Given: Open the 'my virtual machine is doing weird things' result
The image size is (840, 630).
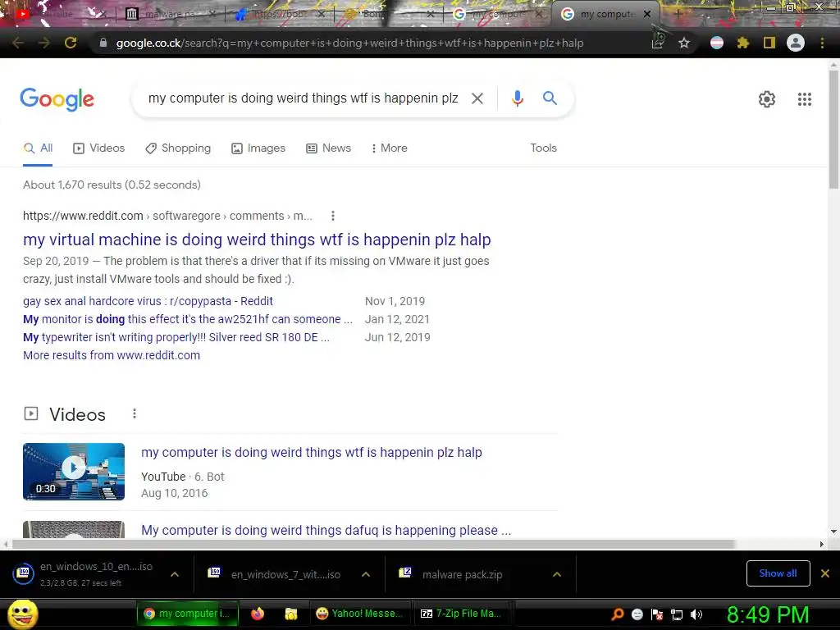Looking at the screenshot, I should (x=257, y=240).
